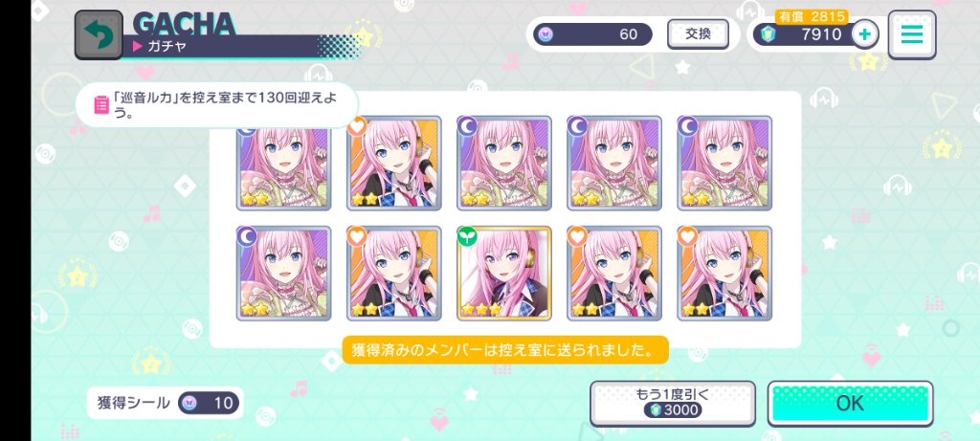The width and height of the screenshot is (980, 441).
Task: Open the 巡音ルカ mission notification bubble
Action: [217, 105]
